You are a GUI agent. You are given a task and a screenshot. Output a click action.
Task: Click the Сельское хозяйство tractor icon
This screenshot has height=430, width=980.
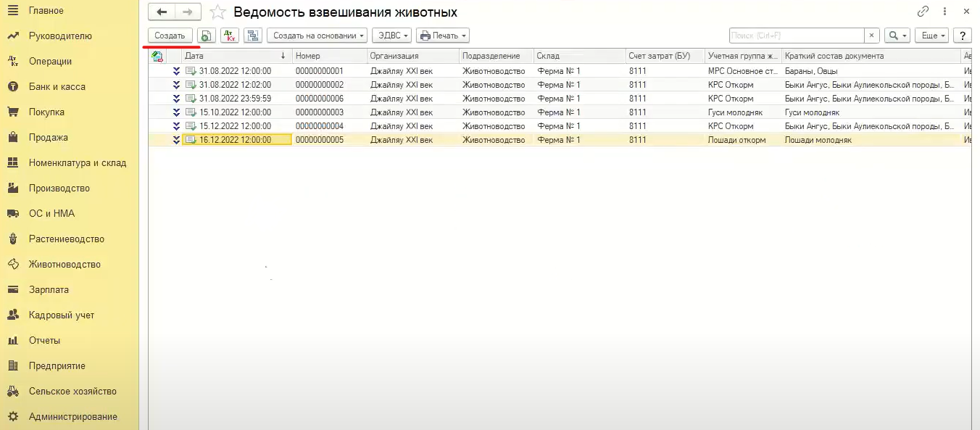[13, 392]
